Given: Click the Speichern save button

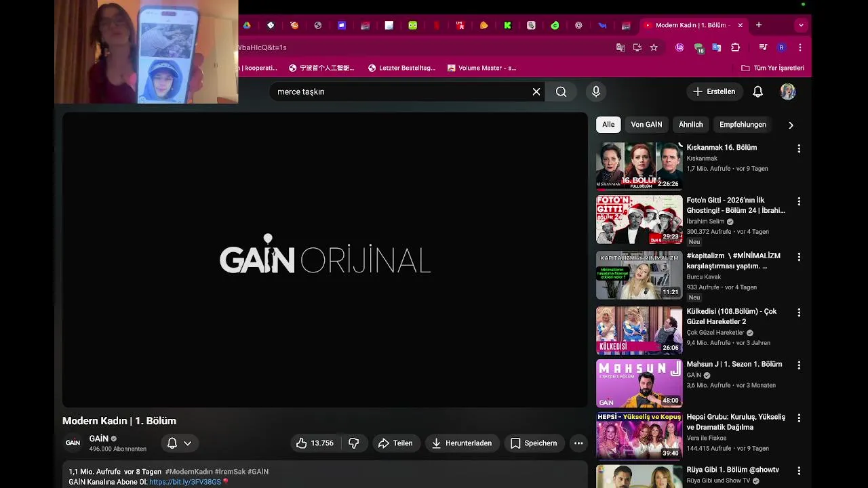Looking at the screenshot, I should pyautogui.click(x=534, y=443).
